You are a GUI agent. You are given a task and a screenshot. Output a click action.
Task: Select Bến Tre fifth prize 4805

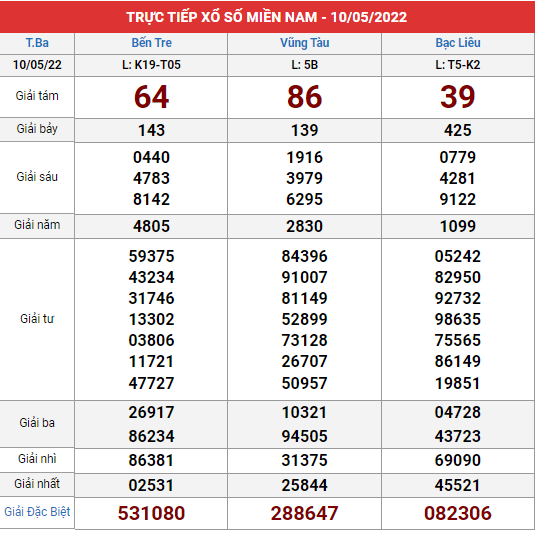tap(151, 226)
